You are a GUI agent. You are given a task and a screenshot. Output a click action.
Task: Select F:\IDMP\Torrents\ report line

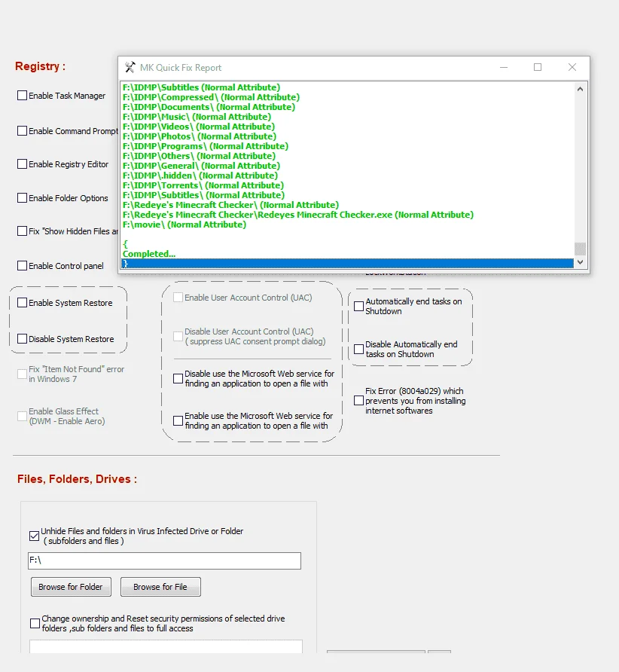203,185
